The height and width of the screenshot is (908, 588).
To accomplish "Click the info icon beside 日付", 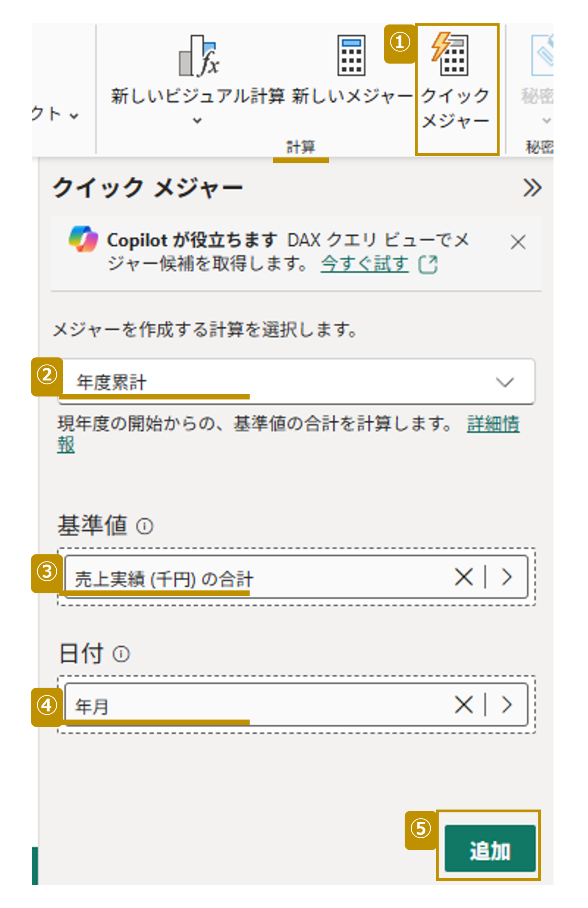I will pos(121,654).
